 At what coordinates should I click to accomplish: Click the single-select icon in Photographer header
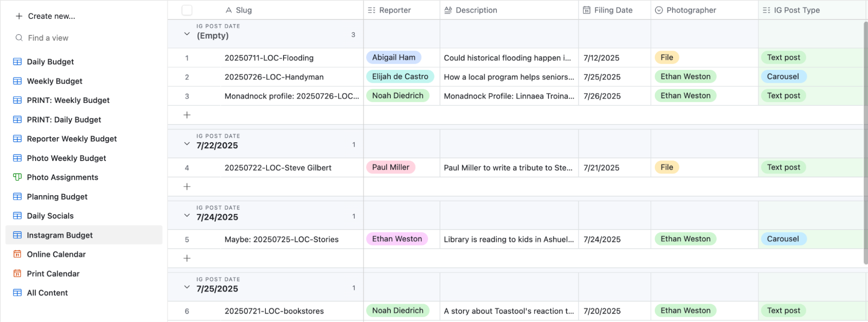[x=659, y=10]
